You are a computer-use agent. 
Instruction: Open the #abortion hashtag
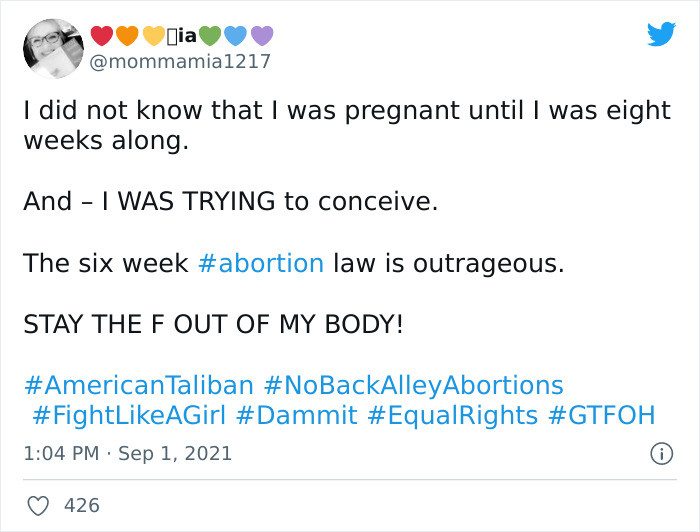(x=261, y=264)
